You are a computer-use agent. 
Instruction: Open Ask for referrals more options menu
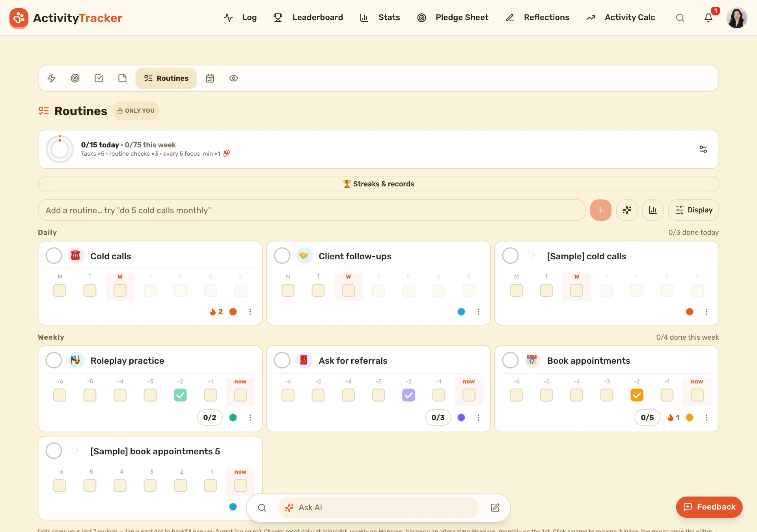tap(478, 417)
